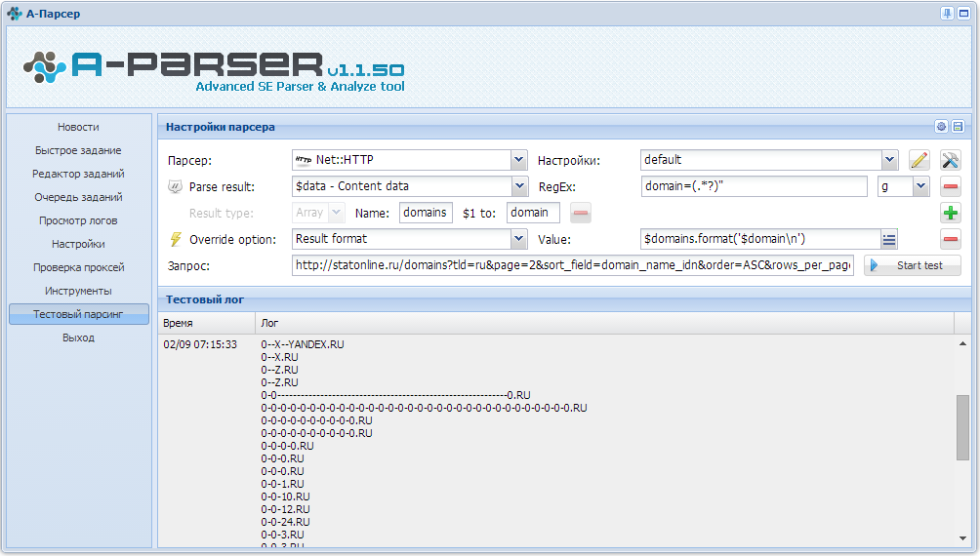The width and height of the screenshot is (980, 556).
Task: Click the Запрос URL input field
Action: coord(573,265)
